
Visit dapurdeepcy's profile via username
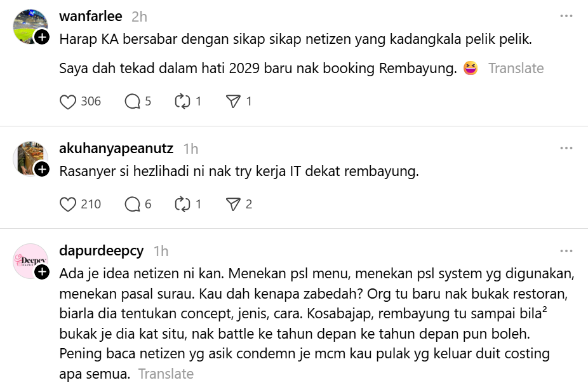[101, 251]
